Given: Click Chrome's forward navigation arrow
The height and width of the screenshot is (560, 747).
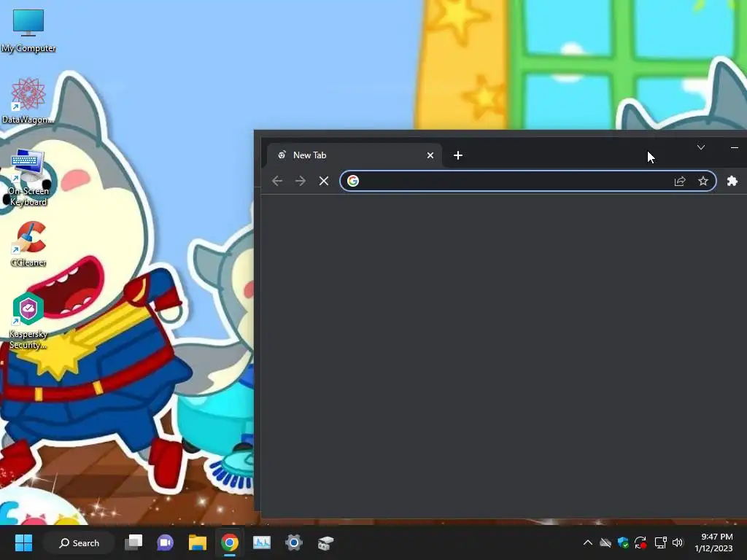Looking at the screenshot, I should pos(300,181).
